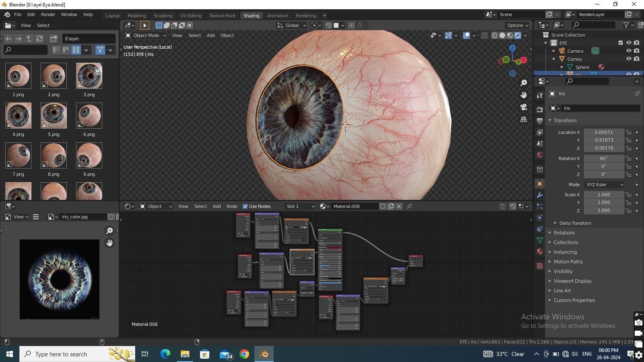Open node editor Add menu
This screenshot has height=362, width=644.
(x=217, y=206)
